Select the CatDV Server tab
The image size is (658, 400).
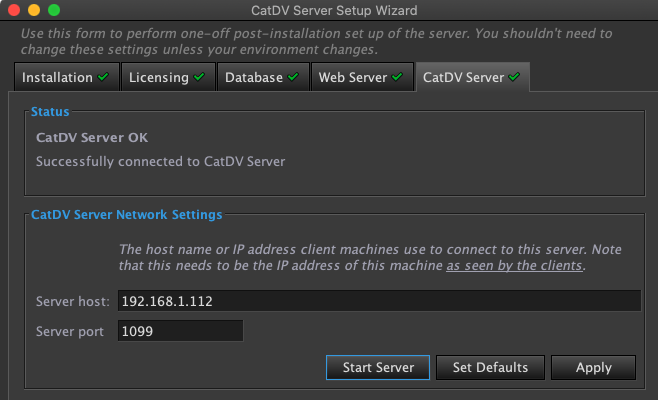[473, 77]
